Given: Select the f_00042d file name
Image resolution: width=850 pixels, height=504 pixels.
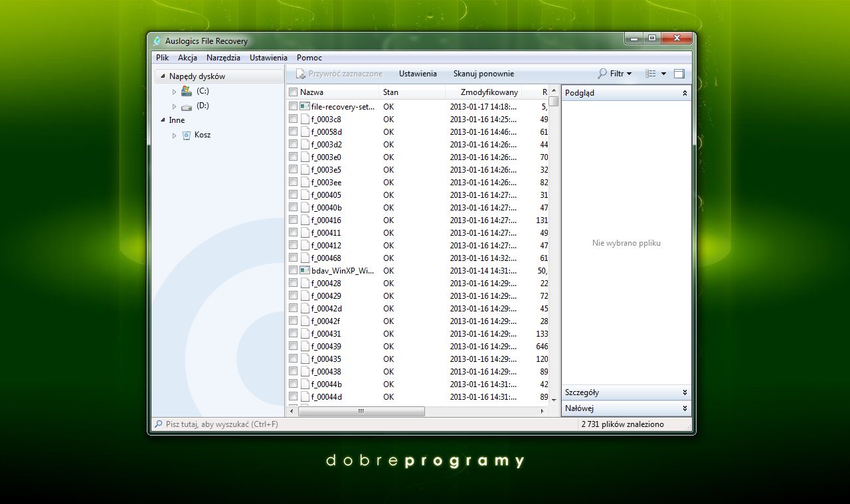Looking at the screenshot, I should tap(326, 308).
